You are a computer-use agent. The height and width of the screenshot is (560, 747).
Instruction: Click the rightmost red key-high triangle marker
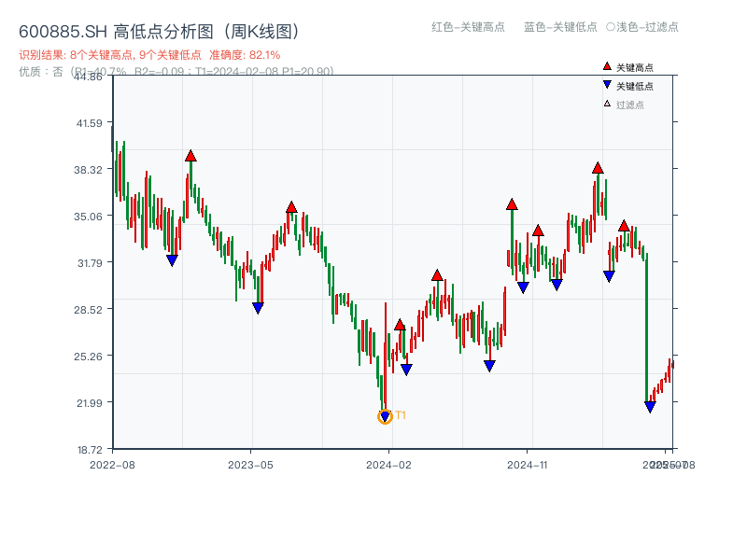pyautogui.click(x=624, y=226)
